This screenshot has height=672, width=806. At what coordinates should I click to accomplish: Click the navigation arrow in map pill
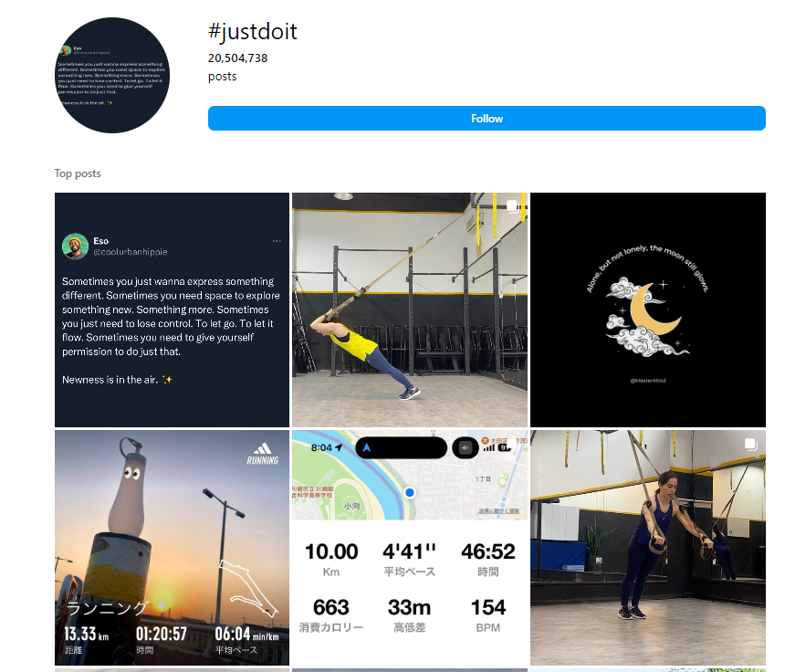pyautogui.click(x=367, y=447)
